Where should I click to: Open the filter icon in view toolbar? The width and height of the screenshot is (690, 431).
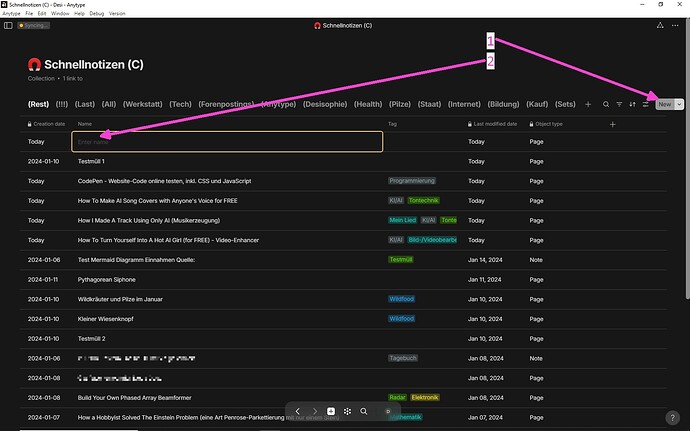coord(619,104)
